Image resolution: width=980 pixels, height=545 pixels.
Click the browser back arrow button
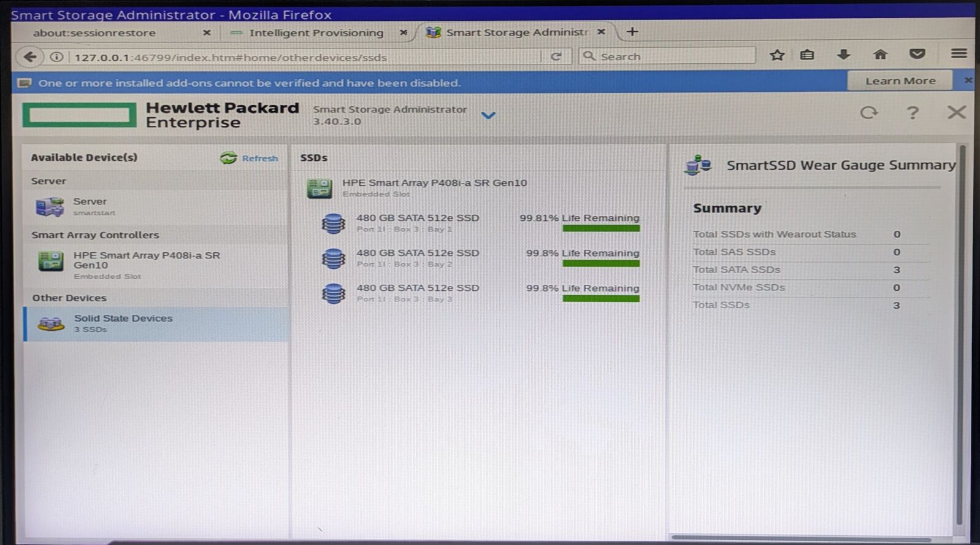(x=29, y=57)
